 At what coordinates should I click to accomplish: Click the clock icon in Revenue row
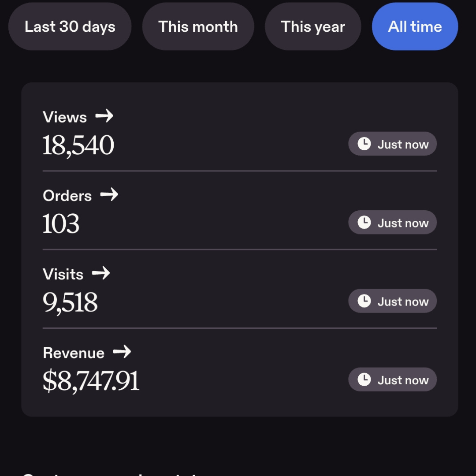tap(364, 379)
